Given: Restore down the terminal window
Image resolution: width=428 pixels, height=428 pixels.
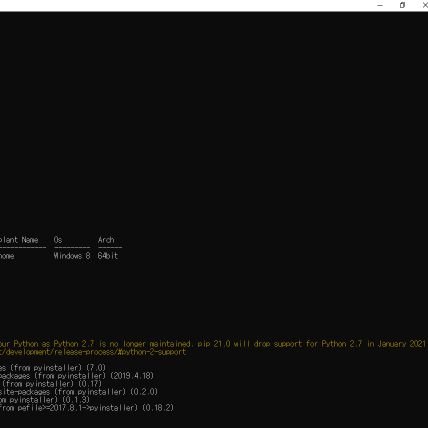Looking at the screenshot, I should (x=402, y=5).
